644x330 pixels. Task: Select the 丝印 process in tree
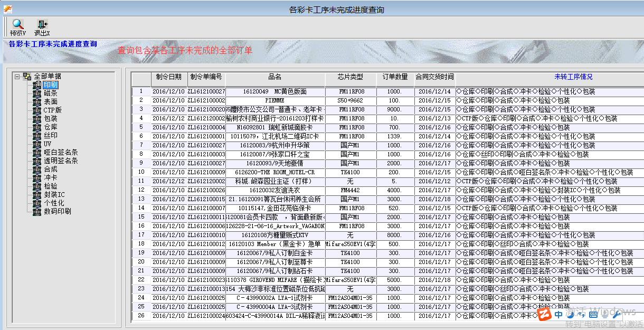51,136
